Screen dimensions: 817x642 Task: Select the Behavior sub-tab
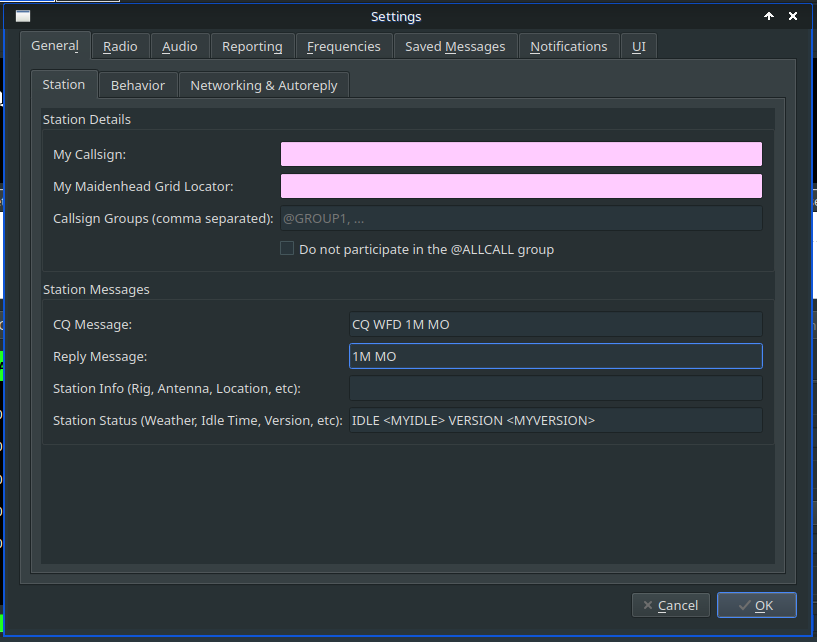[x=138, y=86]
